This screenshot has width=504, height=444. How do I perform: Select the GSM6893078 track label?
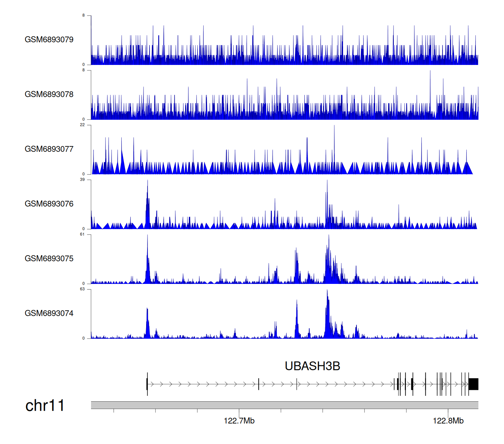pyautogui.click(x=49, y=95)
